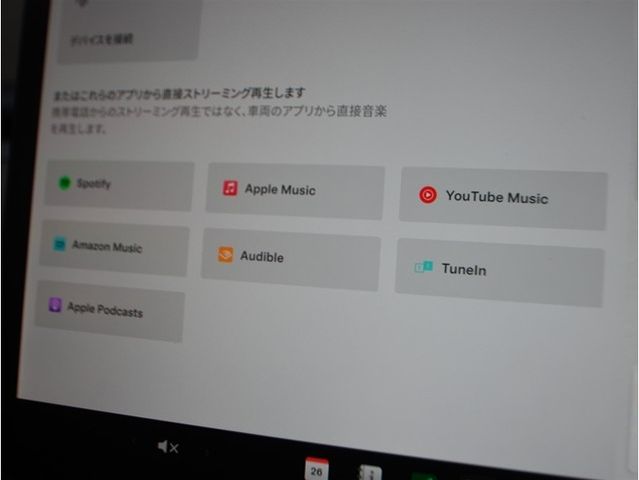639x480 pixels.
Task: Select the device connection card at top
Action: [x=128, y=31]
